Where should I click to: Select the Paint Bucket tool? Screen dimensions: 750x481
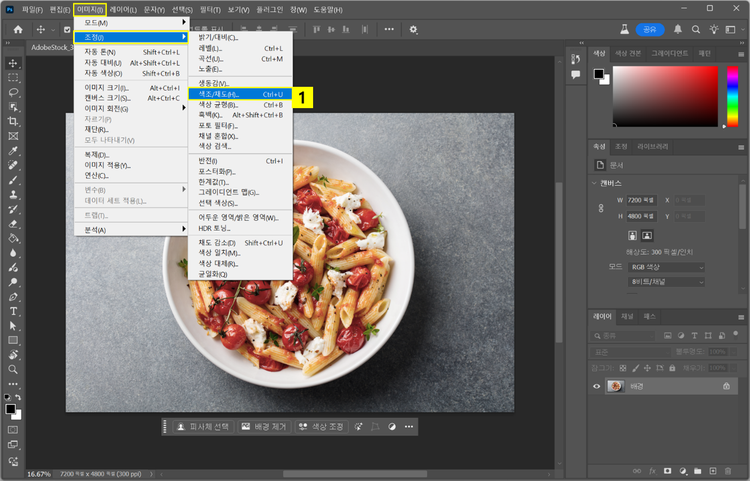coord(13,238)
